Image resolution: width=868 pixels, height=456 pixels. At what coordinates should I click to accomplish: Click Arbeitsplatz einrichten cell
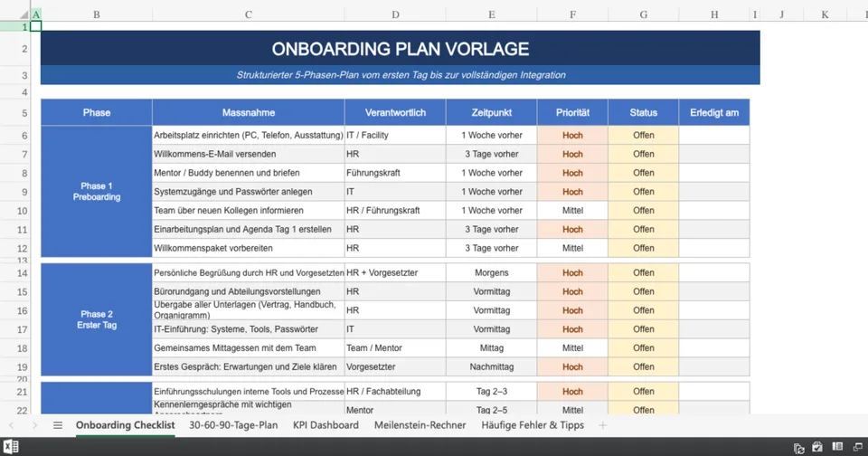point(248,135)
